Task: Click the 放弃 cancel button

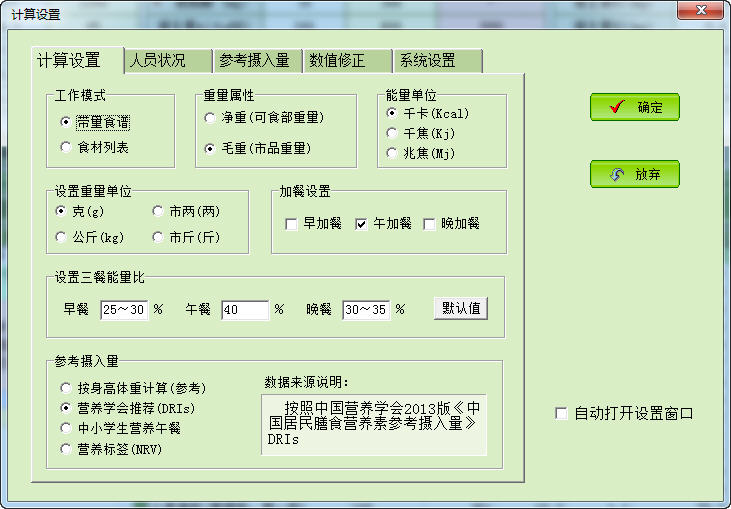Action: (x=635, y=174)
